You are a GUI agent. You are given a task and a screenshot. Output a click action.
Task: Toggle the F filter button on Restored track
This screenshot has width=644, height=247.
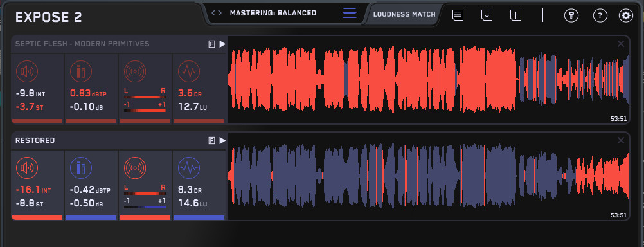coord(212,141)
